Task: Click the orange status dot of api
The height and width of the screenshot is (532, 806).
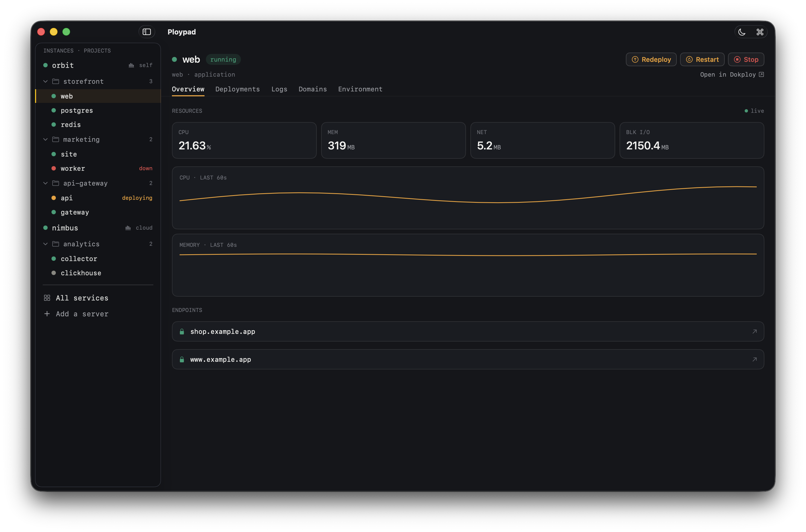Action: pos(54,198)
